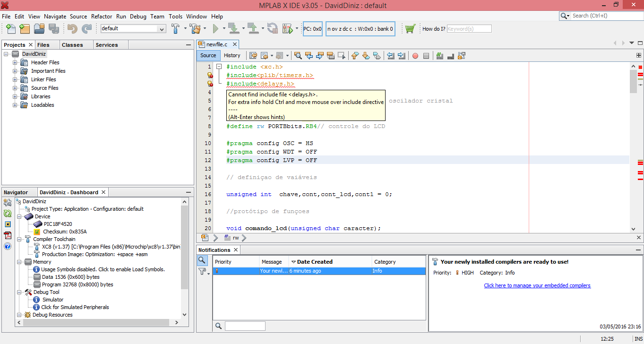Click Find Previous Occurrence icon

pos(309,56)
